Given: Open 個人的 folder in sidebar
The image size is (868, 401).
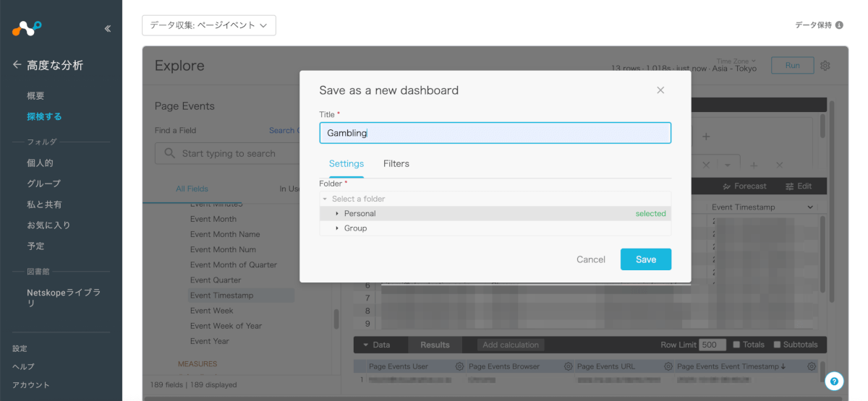Looking at the screenshot, I should 40,163.
